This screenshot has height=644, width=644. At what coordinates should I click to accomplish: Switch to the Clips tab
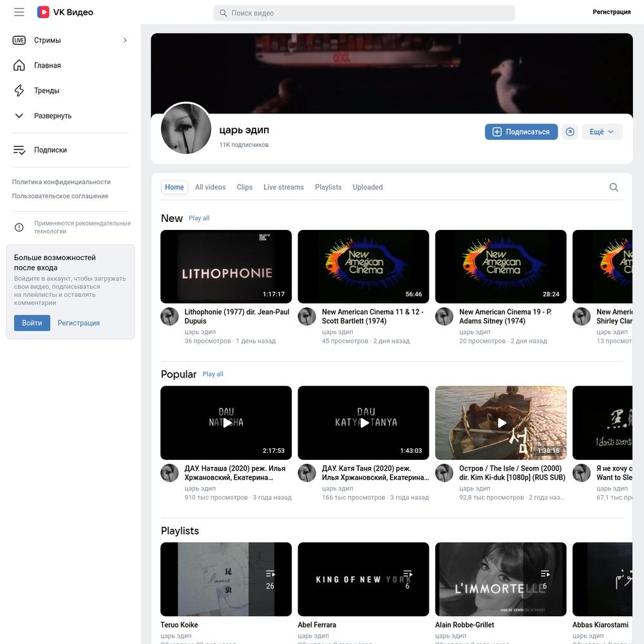click(244, 187)
